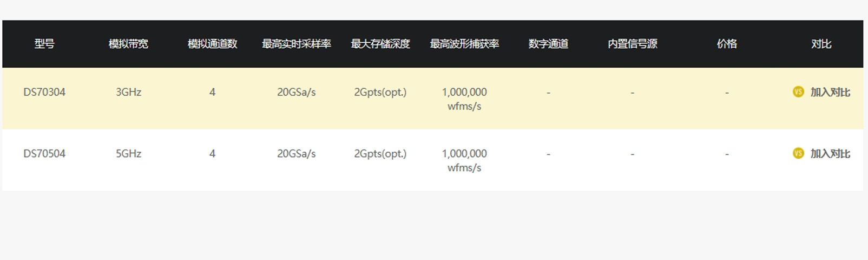Click 20GSa/s in DS70504 row
The height and width of the screenshot is (260, 868).
pos(297,153)
